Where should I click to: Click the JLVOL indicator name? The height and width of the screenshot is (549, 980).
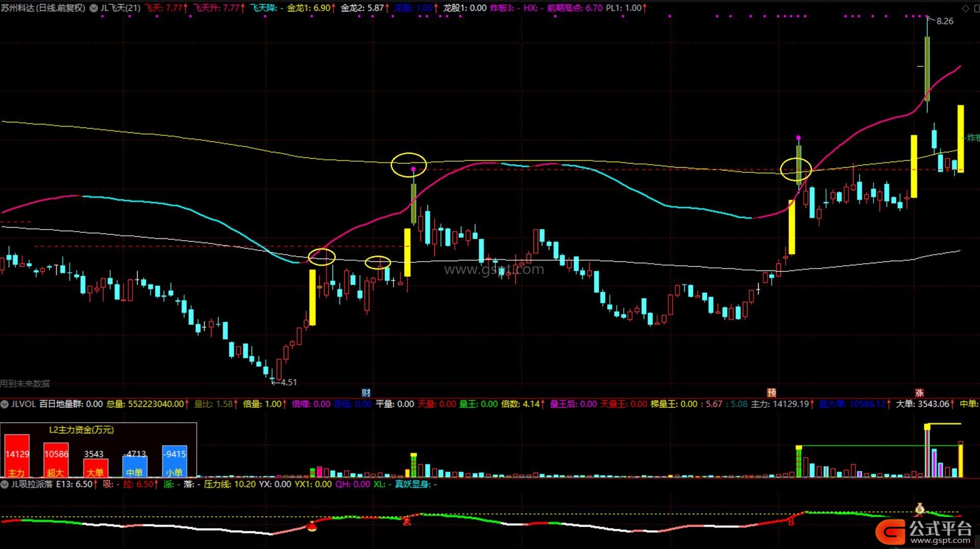click(23, 404)
